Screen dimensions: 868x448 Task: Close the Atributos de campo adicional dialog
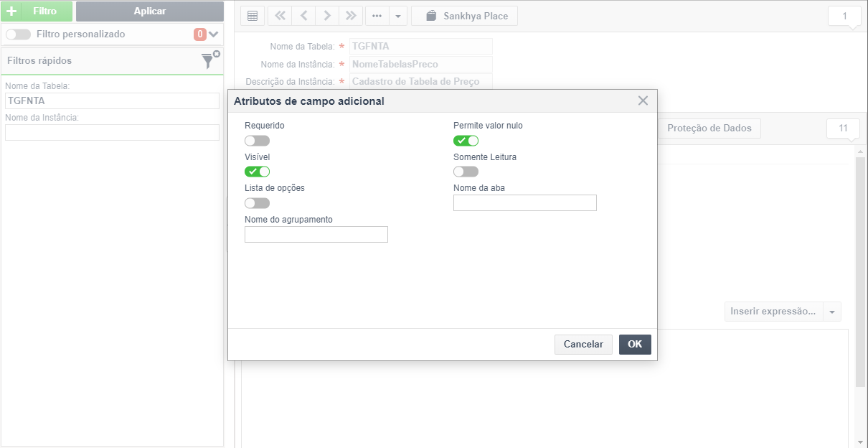click(x=643, y=101)
